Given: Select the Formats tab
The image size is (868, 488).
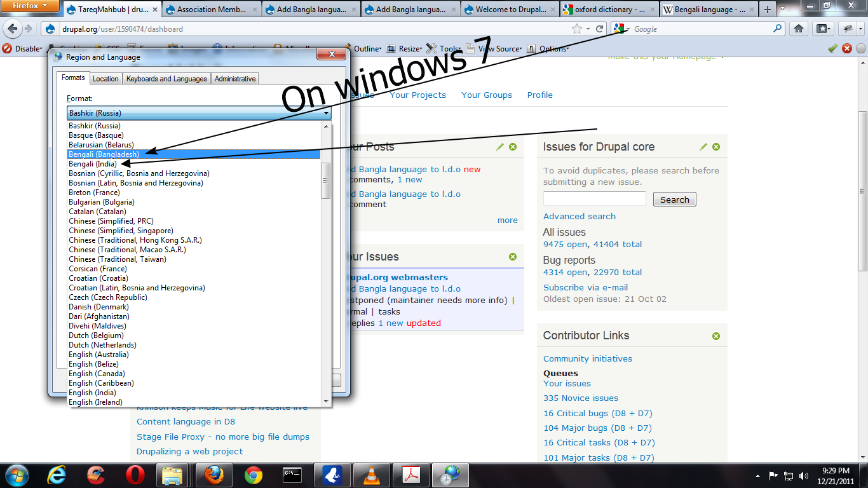Looking at the screenshot, I should (x=73, y=78).
